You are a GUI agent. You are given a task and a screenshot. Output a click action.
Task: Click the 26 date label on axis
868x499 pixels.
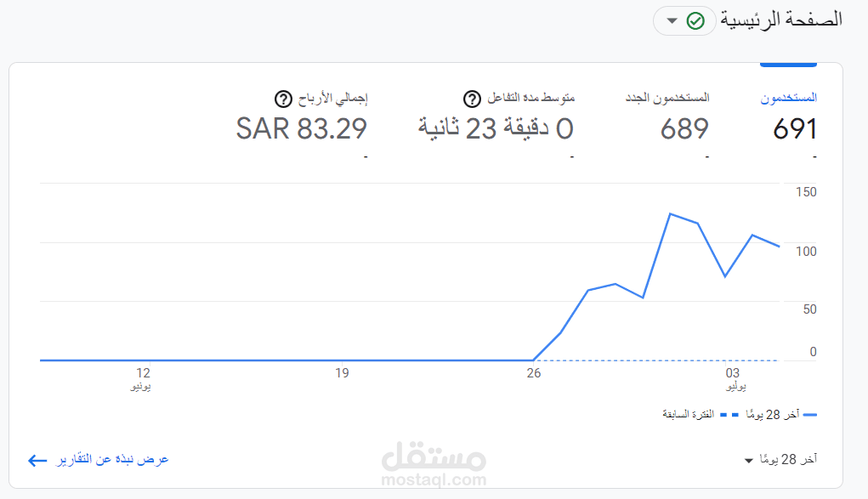pos(534,373)
